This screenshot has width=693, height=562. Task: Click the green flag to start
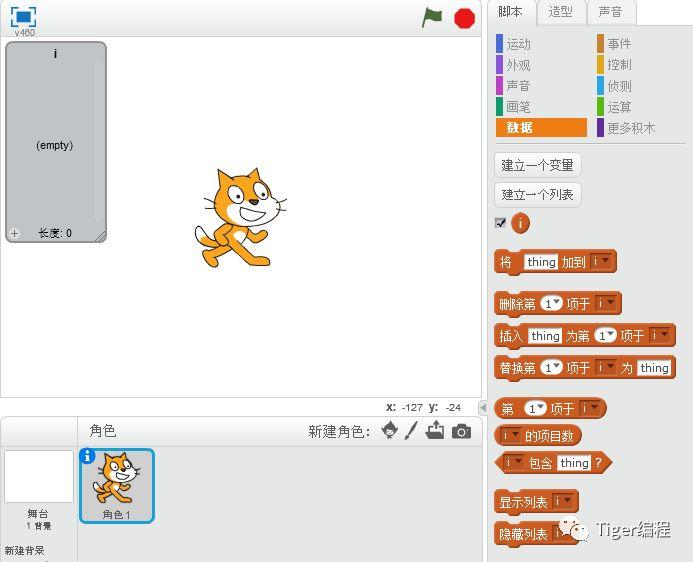[x=432, y=18]
